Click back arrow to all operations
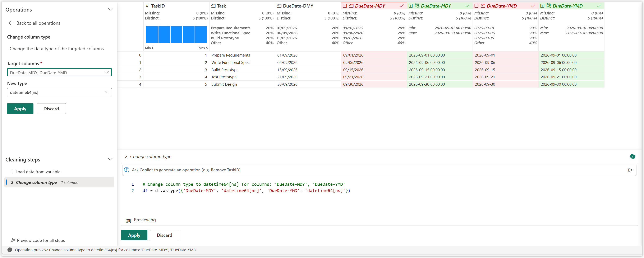This screenshot has height=258, width=644. click(11, 23)
